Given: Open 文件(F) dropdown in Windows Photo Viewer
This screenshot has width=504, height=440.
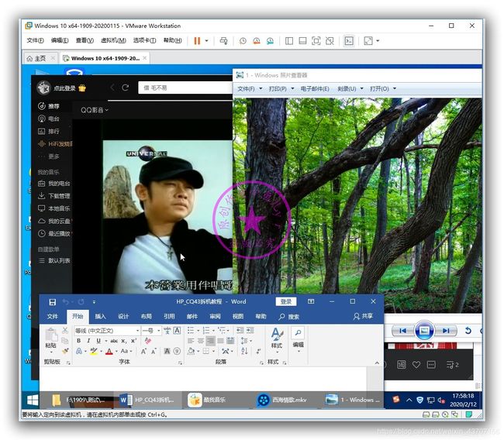Looking at the screenshot, I should [x=250, y=88].
